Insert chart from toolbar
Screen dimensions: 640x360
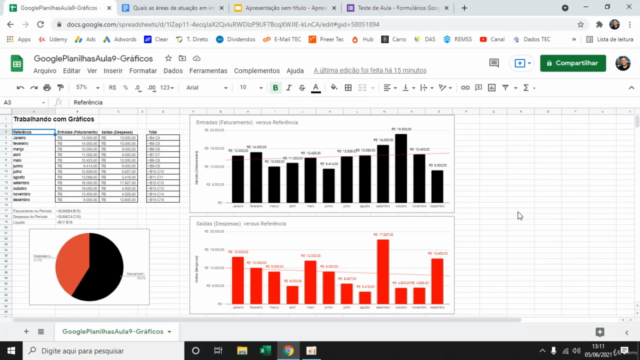(492, 88)
